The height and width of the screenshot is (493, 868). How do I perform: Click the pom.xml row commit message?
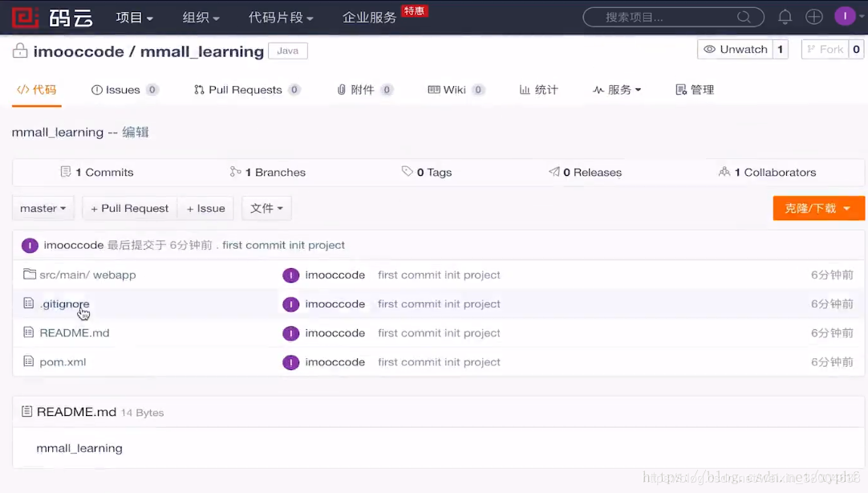point(439,361)
